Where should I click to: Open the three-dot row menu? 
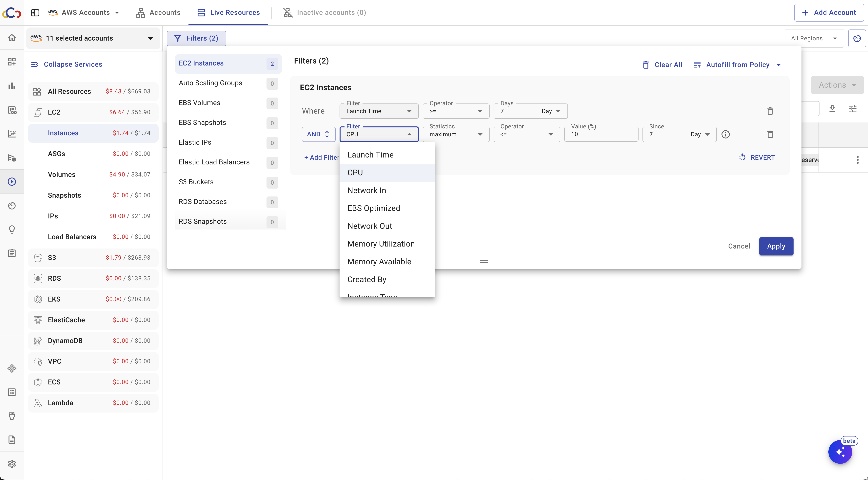[x=857, y=160]
